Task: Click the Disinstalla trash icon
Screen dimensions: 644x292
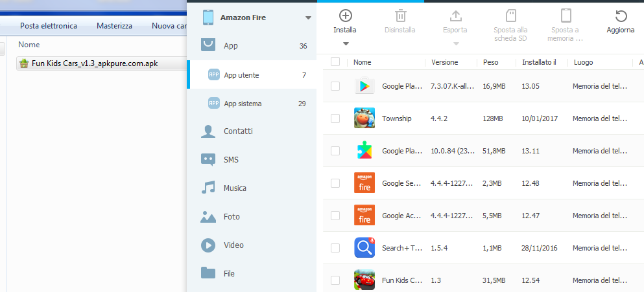Action: (x=400, y=16)
